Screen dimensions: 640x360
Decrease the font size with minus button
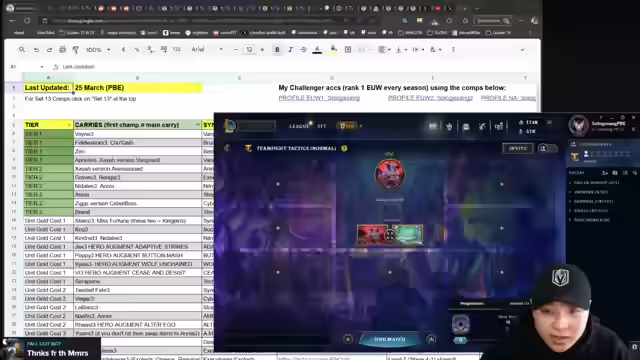click(236, 49)
